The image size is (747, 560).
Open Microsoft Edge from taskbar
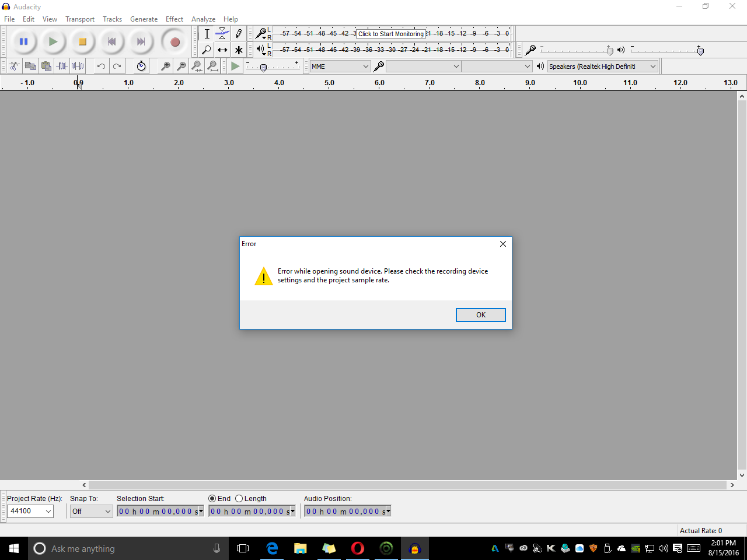pos(272,548)
